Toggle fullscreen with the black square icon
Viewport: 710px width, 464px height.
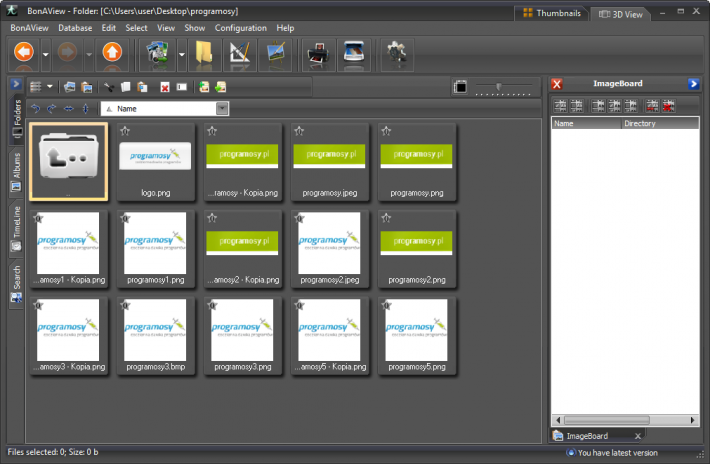[460, 87]
